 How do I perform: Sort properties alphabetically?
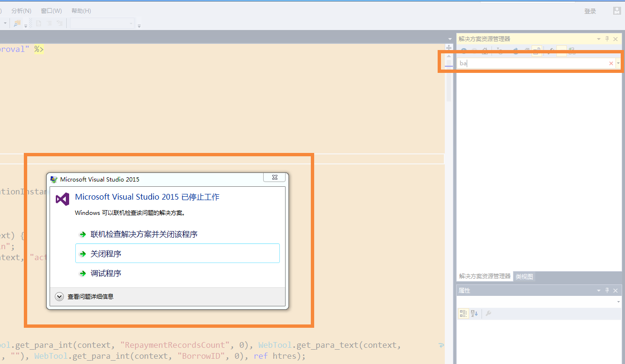pos(474,313)
